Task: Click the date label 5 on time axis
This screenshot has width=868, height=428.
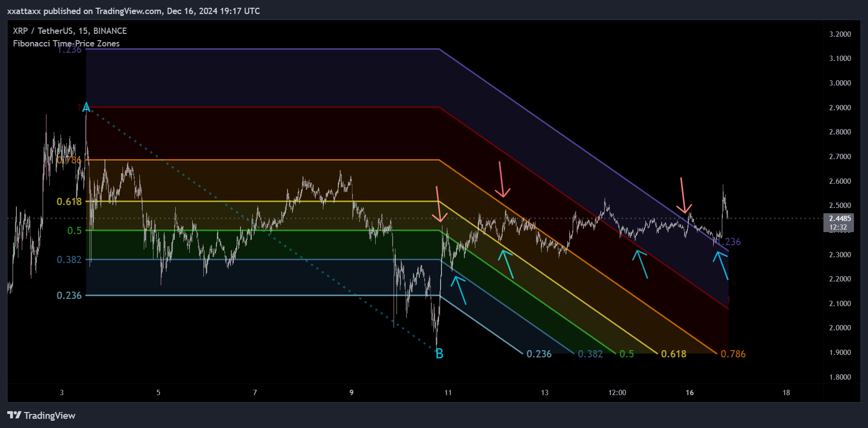Action: click(158, 393)
